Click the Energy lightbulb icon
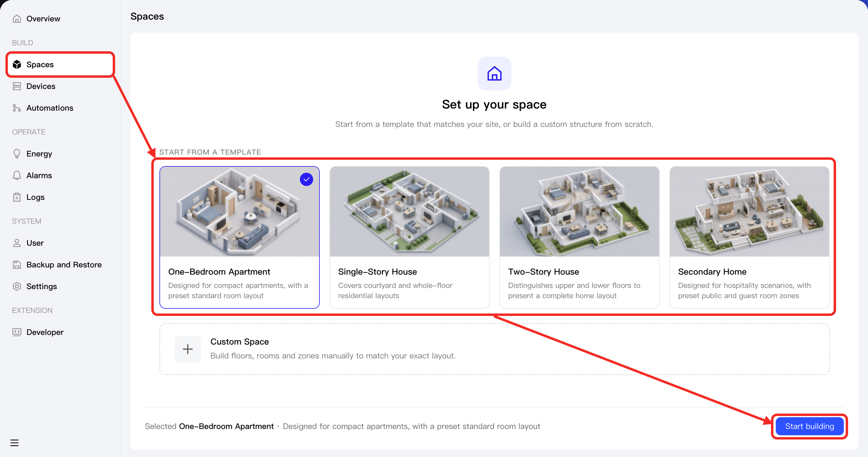868x457 pixels. (x=17, y=154)
